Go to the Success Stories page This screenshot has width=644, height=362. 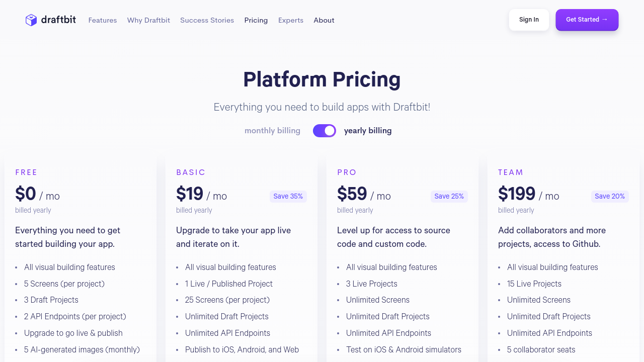[x=207, y=21]
